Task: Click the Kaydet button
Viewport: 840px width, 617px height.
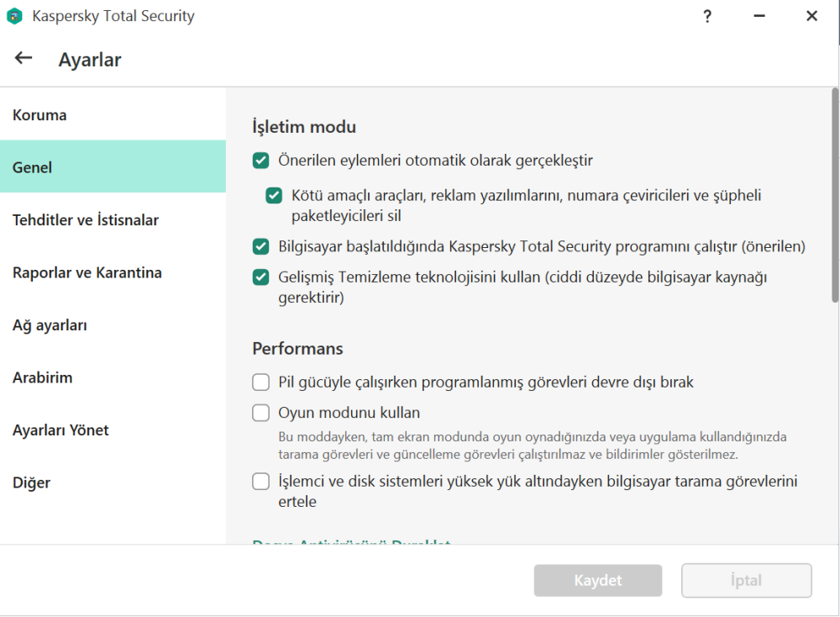Action: tap(598, 580)
